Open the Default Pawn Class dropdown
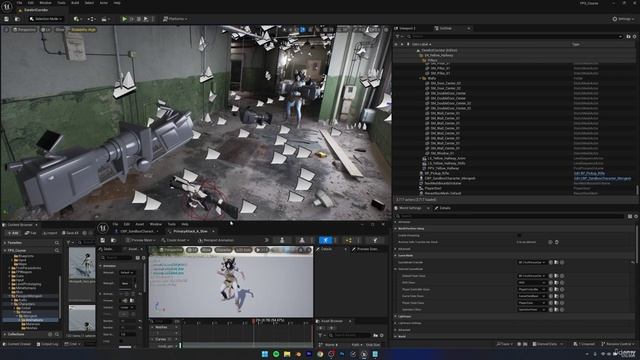 pos(532,276)
